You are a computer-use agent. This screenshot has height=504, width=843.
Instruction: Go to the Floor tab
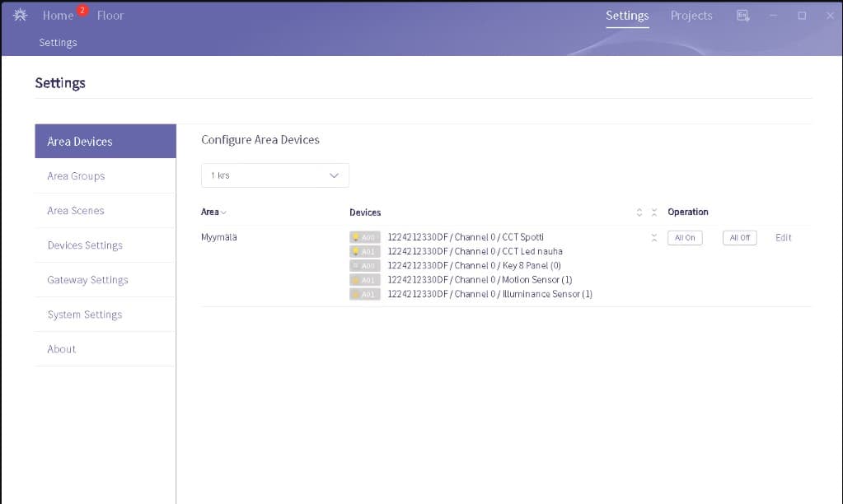click(110, 16)
